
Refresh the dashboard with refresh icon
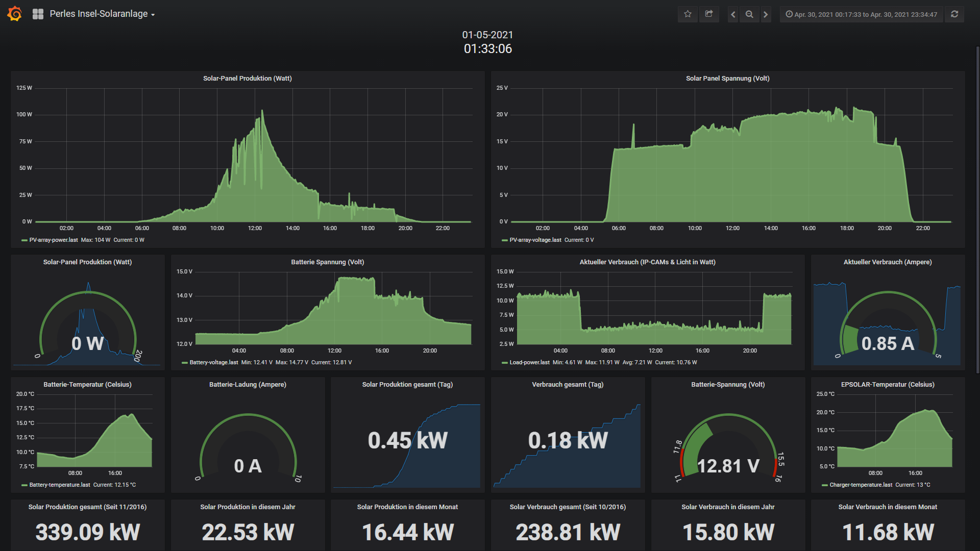pyautogui.click(x=954, y=14)
